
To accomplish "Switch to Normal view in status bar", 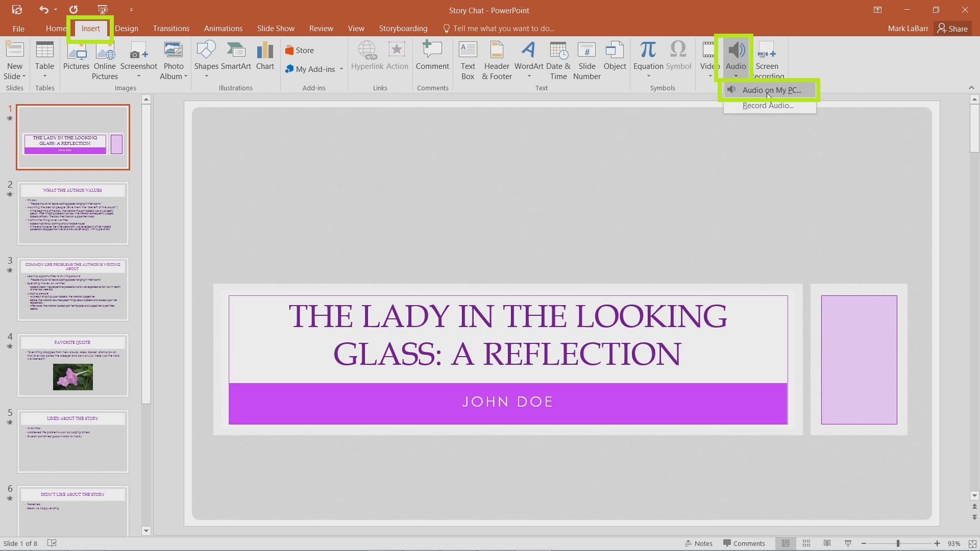I will tap(786, 543).
